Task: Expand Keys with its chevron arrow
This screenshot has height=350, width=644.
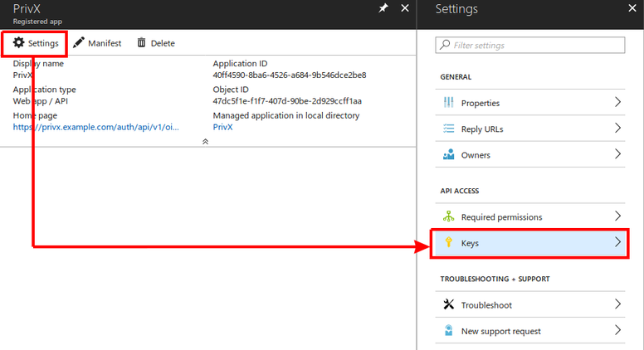Action: click(617, 242)
